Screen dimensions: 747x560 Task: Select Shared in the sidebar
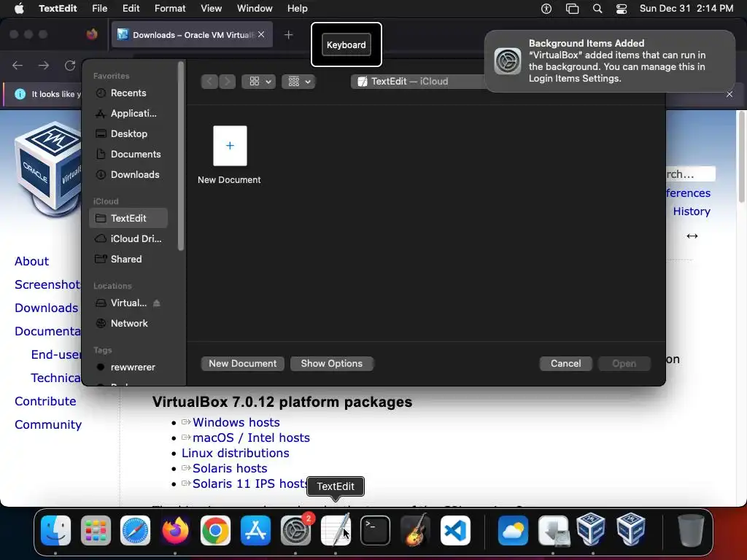128,259
